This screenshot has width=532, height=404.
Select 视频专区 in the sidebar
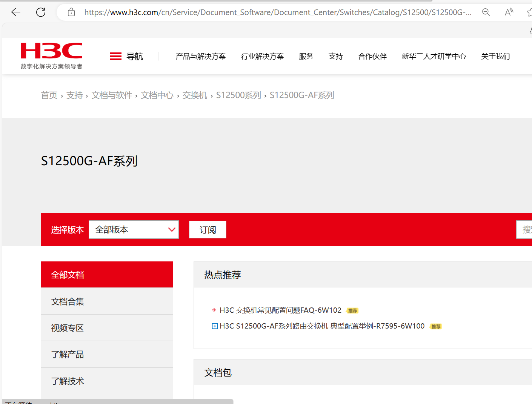(x=107, y=328)
